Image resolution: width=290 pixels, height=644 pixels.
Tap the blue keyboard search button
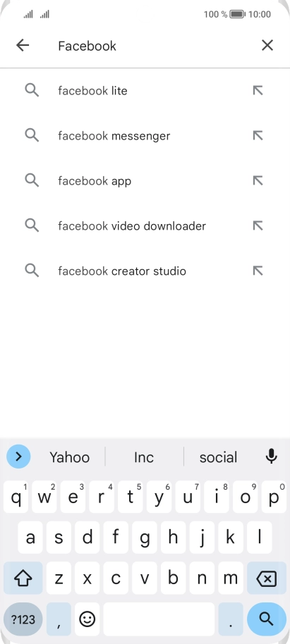pos(267,619)
